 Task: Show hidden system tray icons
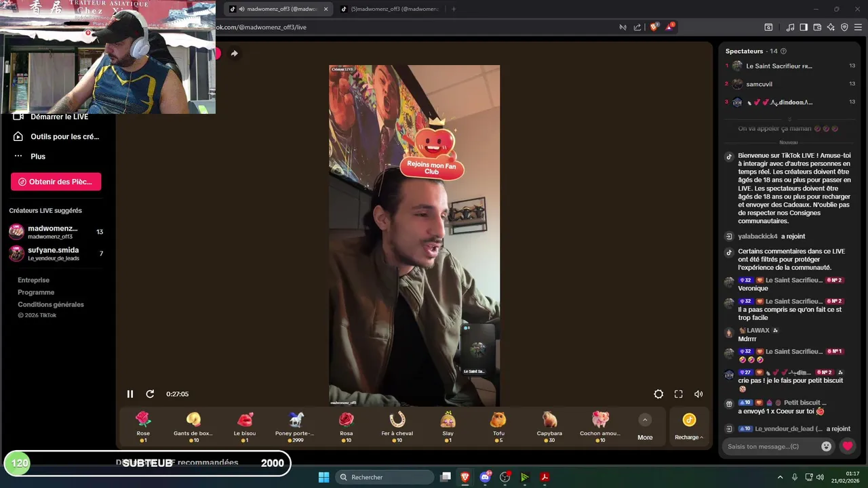point(780,477)
